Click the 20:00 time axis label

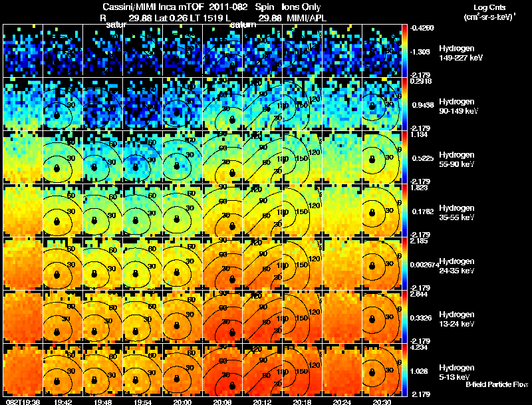182,402
